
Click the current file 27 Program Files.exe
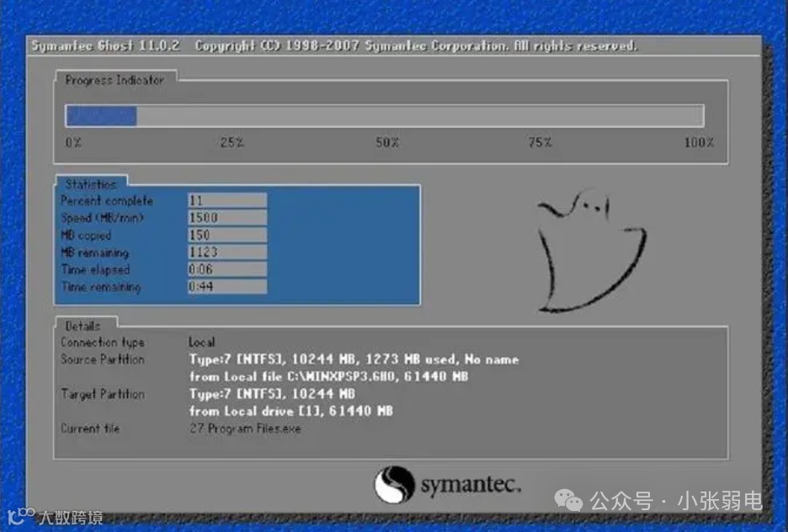[x=245, y=428]
